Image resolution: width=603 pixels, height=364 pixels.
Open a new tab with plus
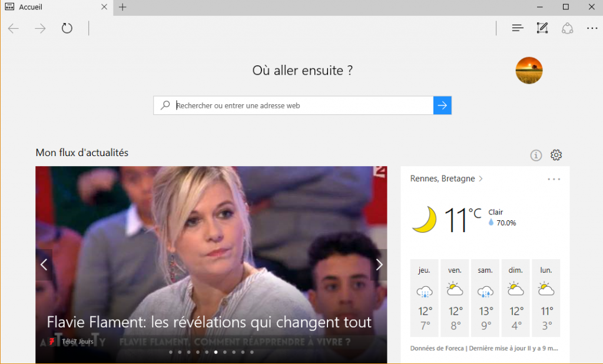pos(122,7)
